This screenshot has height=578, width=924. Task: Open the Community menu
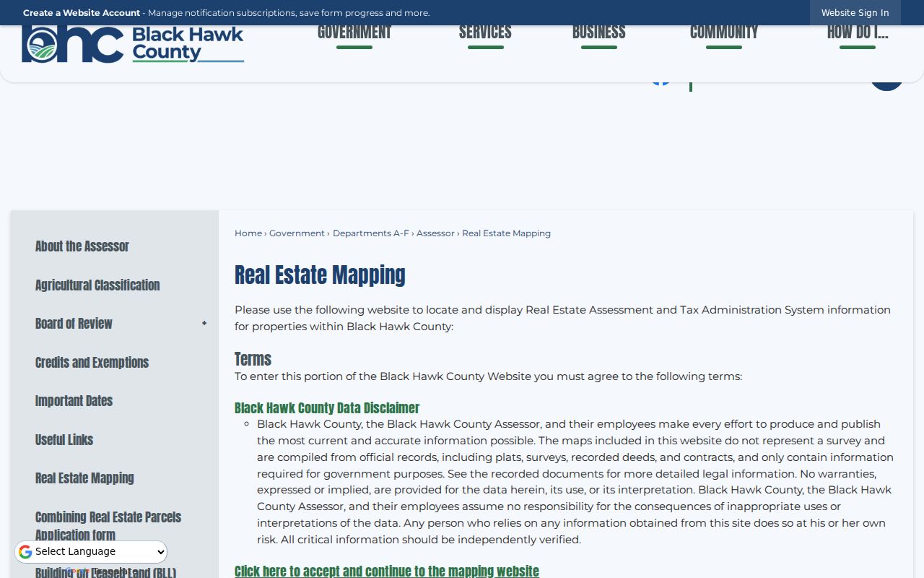[x=724, y=33]
